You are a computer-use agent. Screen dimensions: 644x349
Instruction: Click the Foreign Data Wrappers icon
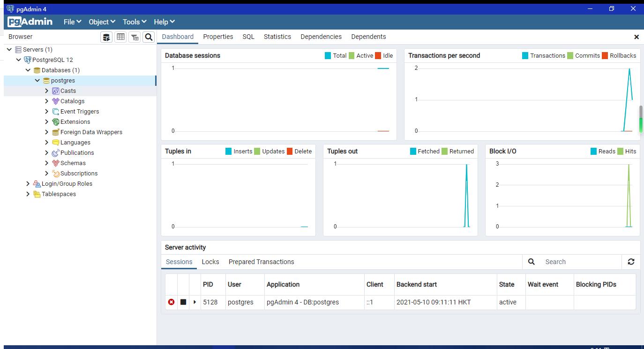56,132
